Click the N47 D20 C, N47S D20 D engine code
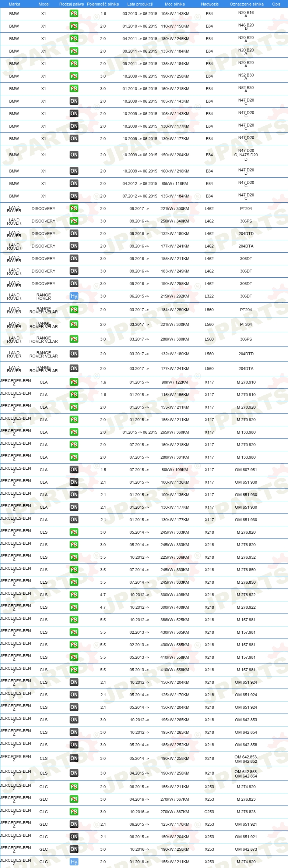 click(246, 155)
